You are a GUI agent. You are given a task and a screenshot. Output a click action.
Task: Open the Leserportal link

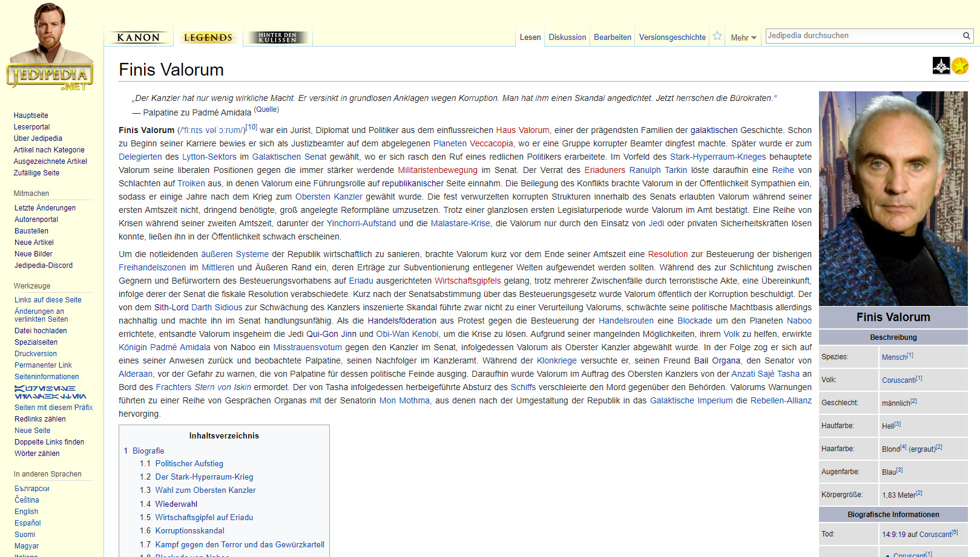click(x=31, y=127)
